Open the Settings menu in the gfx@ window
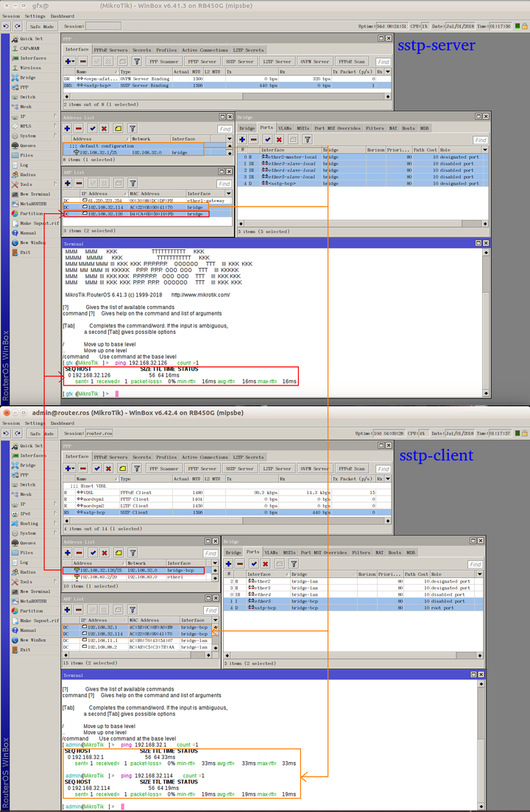The image size is (530, 812). 35,16
